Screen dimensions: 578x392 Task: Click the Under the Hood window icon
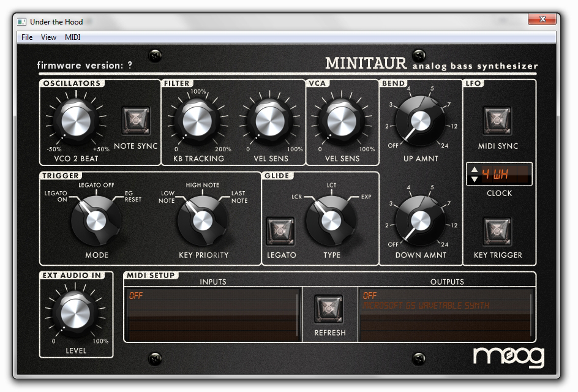tap(22, 22)
